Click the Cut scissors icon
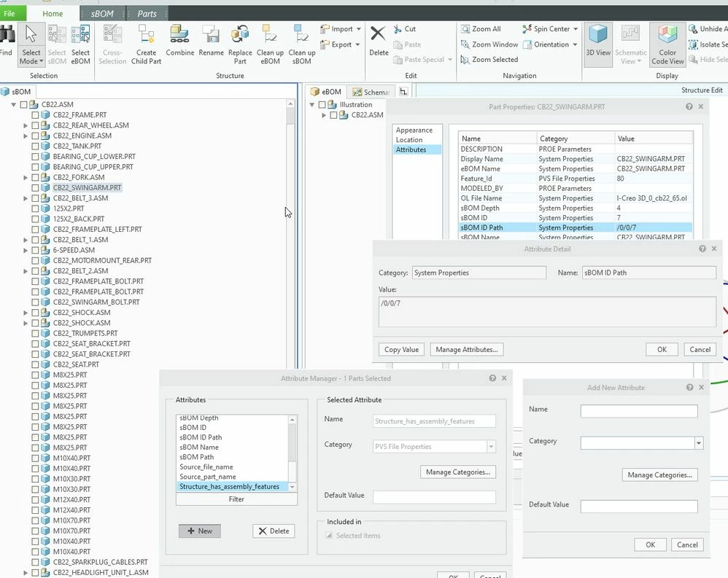 pyautogui.click(x=398, y=29)
